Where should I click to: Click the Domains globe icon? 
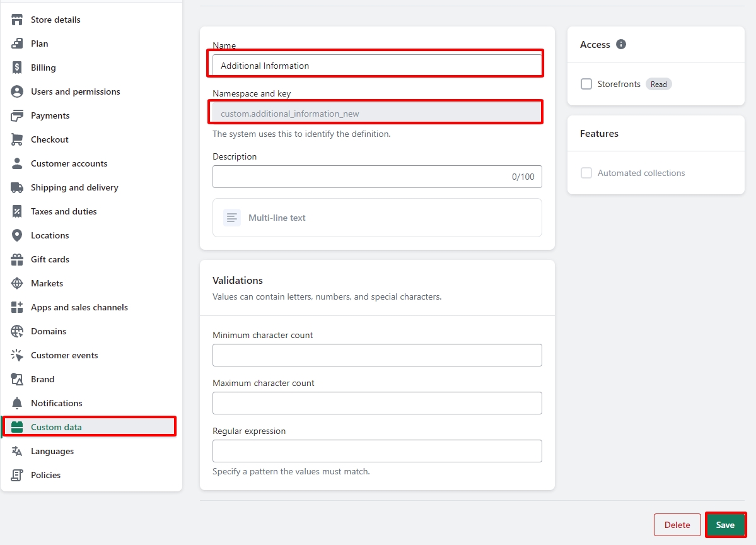(17, 331)
